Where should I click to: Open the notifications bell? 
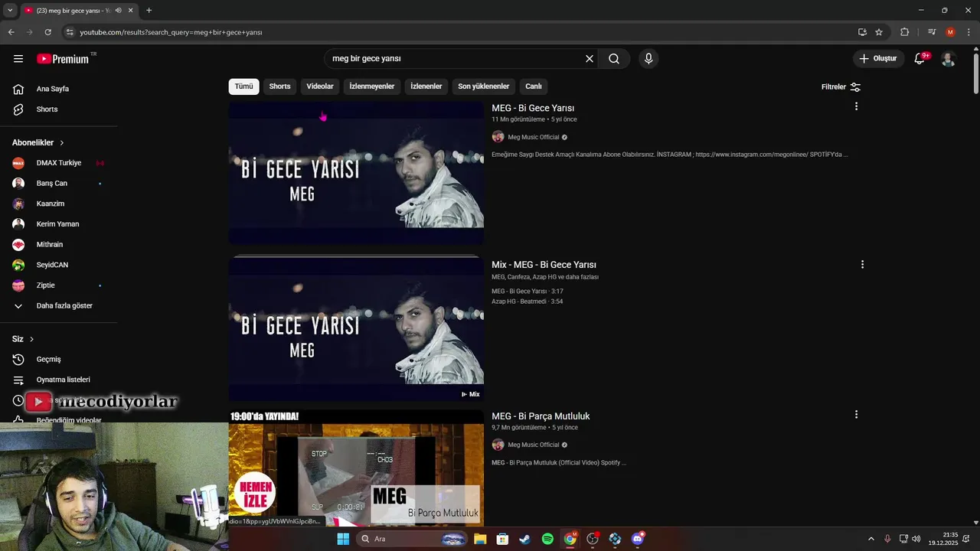tap(920, 58)
